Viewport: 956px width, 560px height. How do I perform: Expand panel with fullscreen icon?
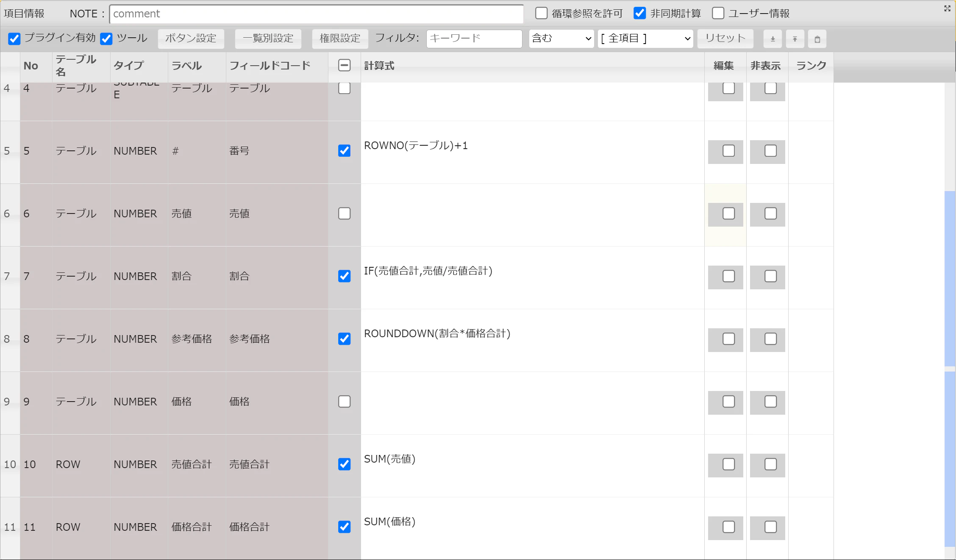coord(947,8)
